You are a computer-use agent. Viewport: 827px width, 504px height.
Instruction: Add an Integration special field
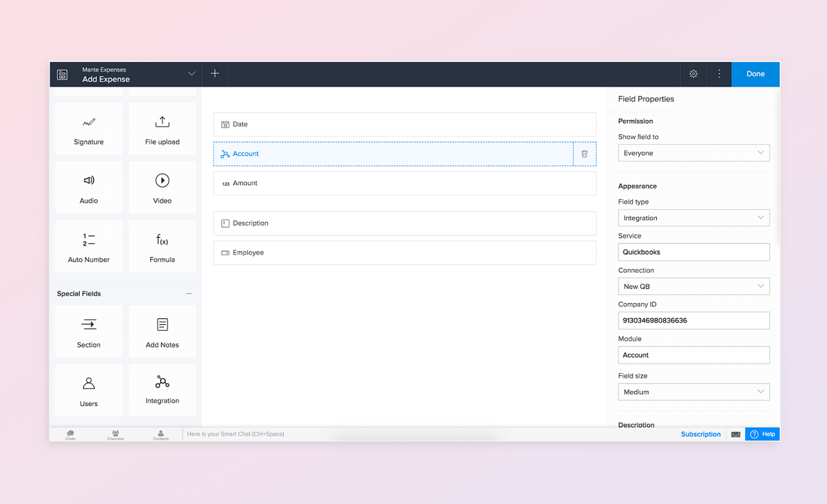pos(162,390)
